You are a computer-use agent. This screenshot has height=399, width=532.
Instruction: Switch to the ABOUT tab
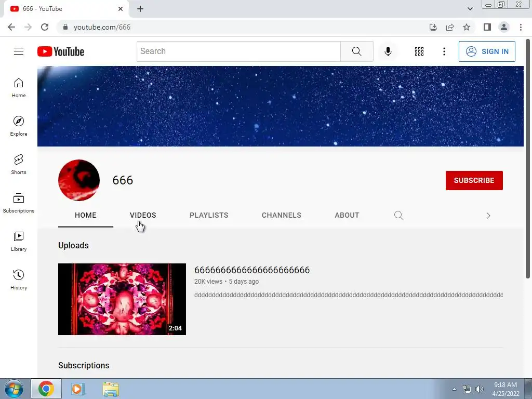coord(347,215)
